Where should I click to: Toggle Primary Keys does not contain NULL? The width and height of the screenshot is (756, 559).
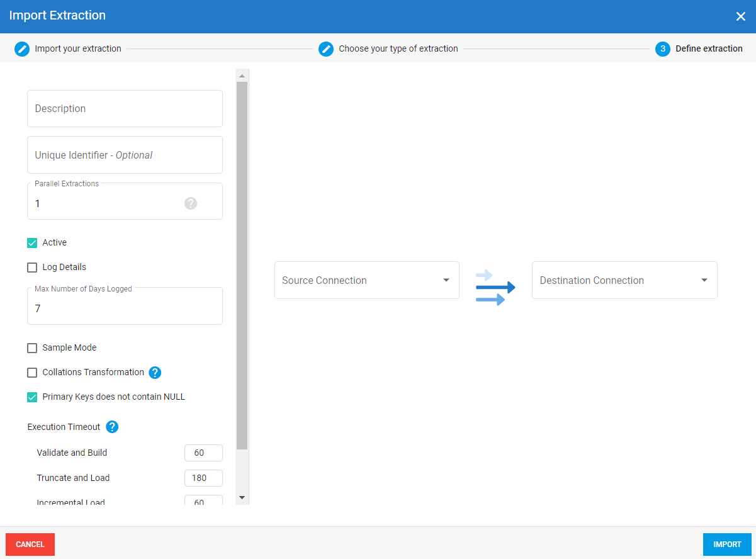click(32, 397)
